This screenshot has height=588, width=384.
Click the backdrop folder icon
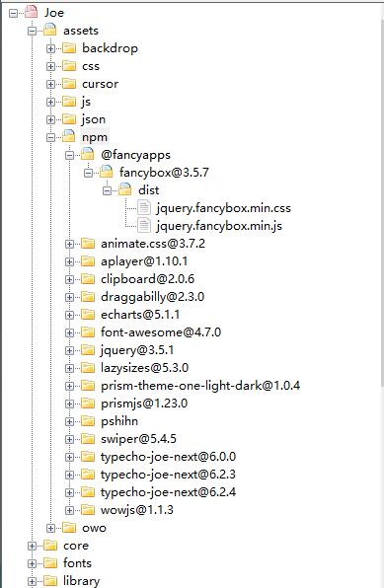point(69,48)
